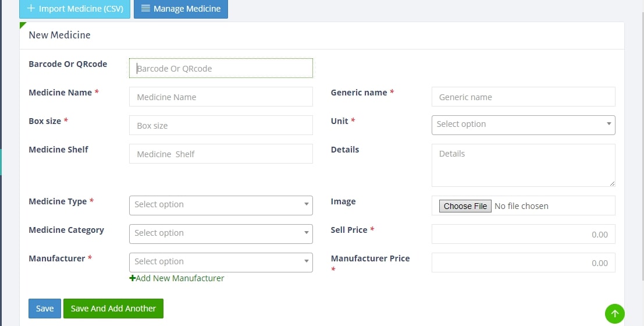Click Import Medicine (CSV) button
This screenshot has width=644, height=326.
(x=74, y=9)
